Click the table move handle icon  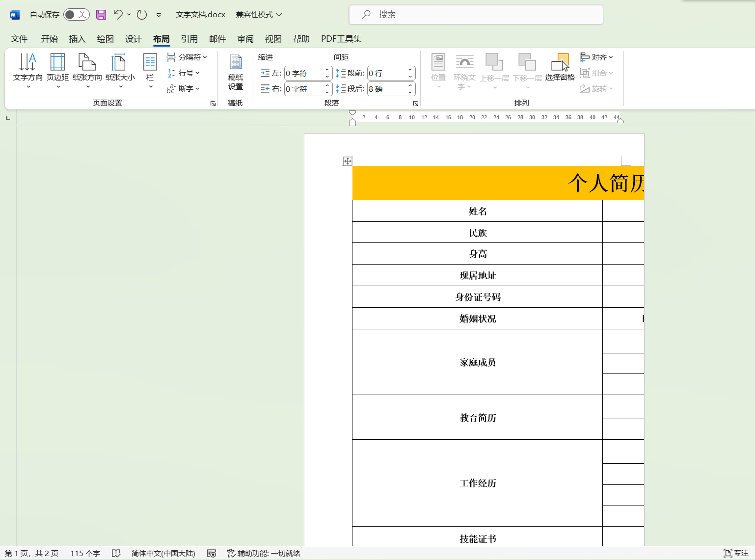(x=347, y=161)
